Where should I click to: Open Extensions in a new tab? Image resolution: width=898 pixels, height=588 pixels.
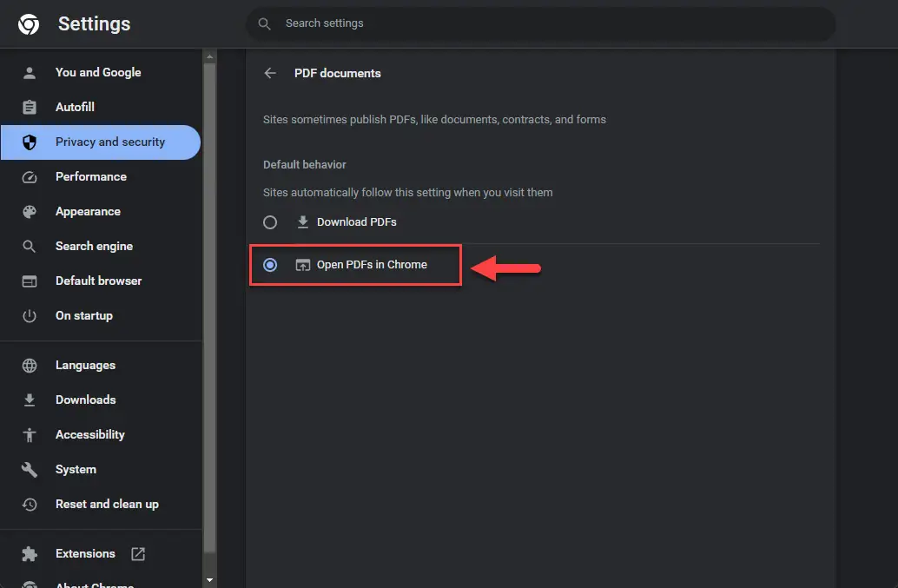[138, 553]
